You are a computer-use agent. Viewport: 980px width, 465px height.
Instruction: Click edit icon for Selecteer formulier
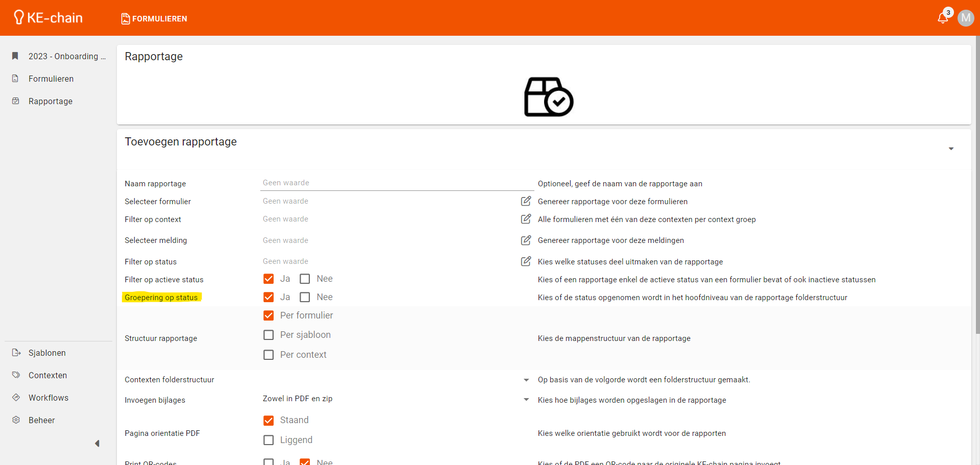pyautogui.click(x=525, y=201)
